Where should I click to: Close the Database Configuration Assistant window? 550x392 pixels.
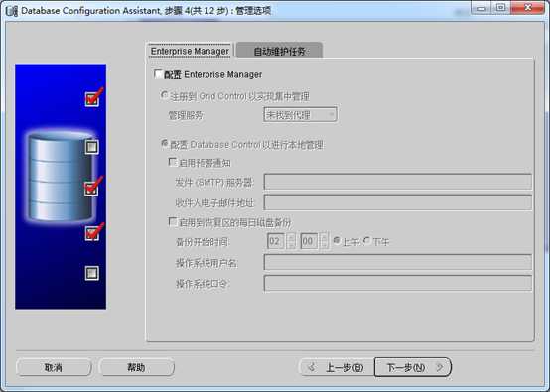coord(528,8)
